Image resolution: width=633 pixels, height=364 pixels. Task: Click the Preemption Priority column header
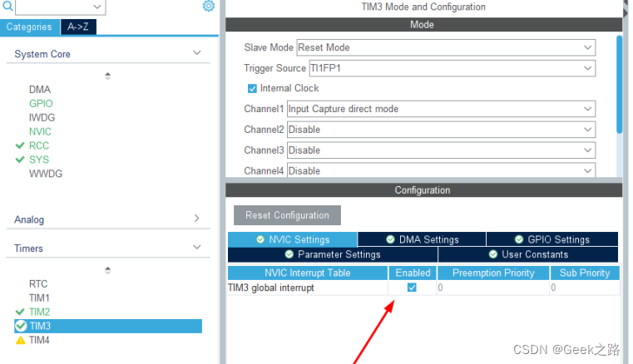(493, 273)
